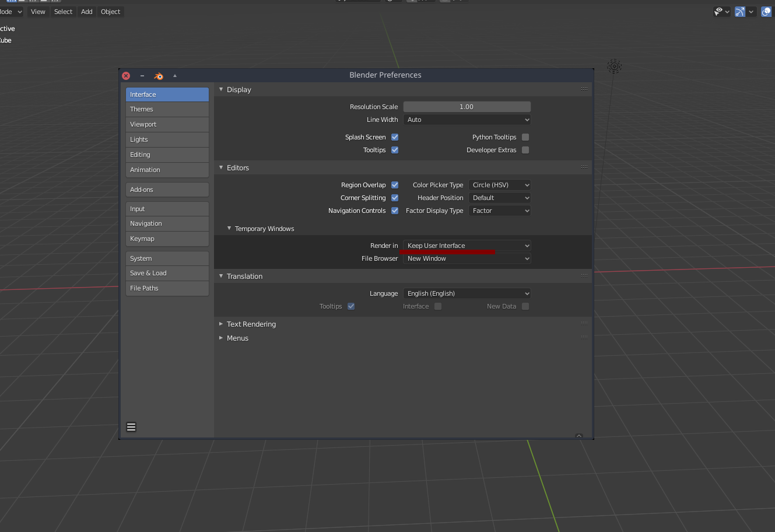775x532 pixels.
Task: Open the Keymap preferences section
Action: coord(167,239)
